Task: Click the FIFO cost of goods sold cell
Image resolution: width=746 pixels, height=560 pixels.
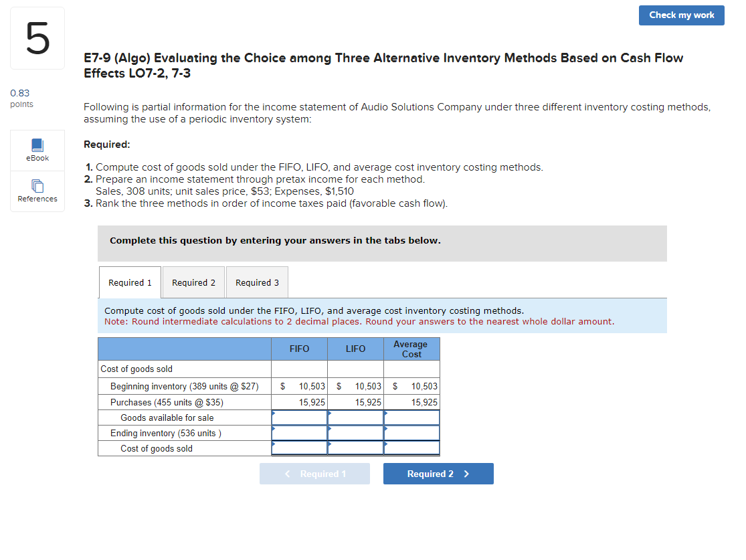Action: point(298,448)
